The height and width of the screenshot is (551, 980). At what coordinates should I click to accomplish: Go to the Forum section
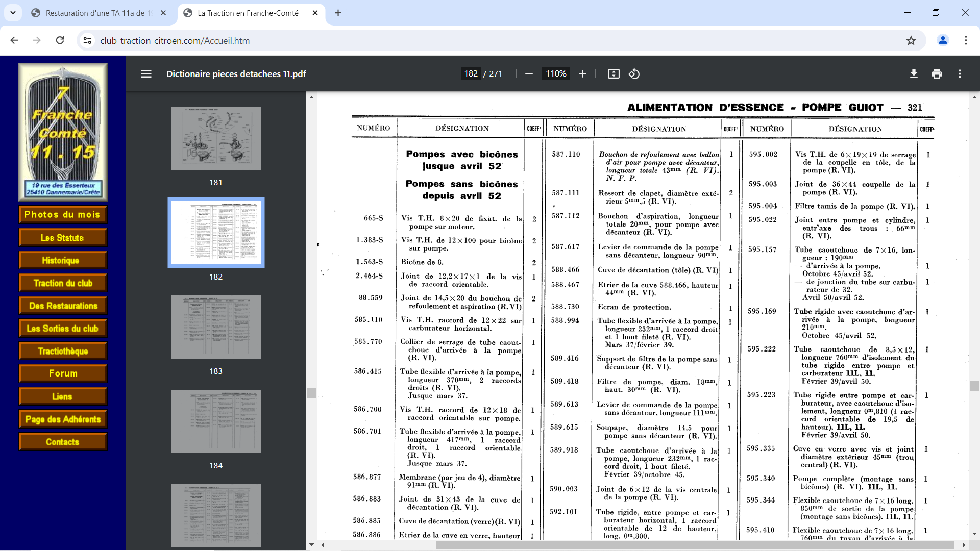click(x=62, y=373)
